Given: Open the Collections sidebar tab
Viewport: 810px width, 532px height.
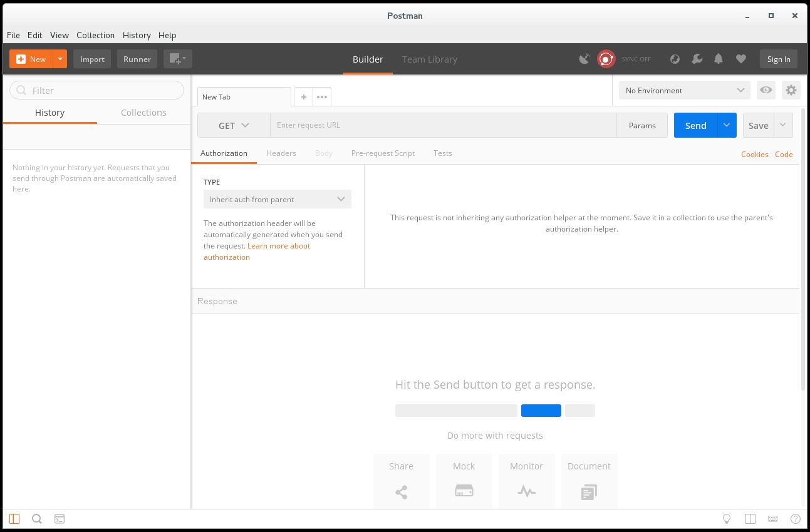Looking at the screenshot, I should tap(143, 113).
